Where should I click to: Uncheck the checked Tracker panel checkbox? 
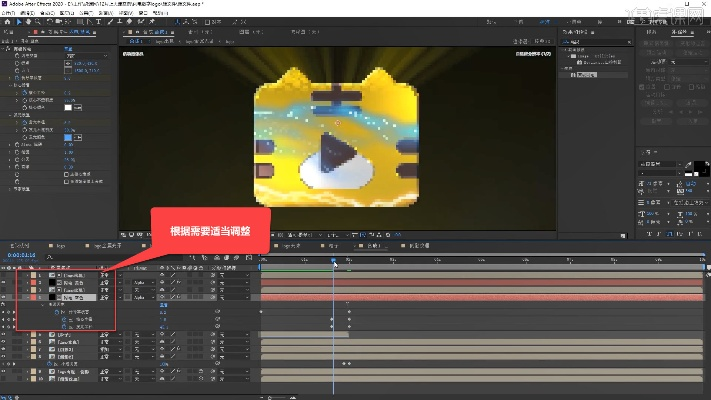642,87
